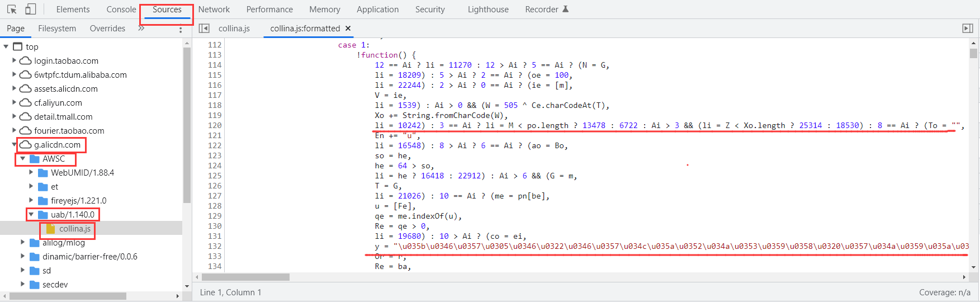
Task: Click the inspect element picker icon
Action: click(12, 10)
